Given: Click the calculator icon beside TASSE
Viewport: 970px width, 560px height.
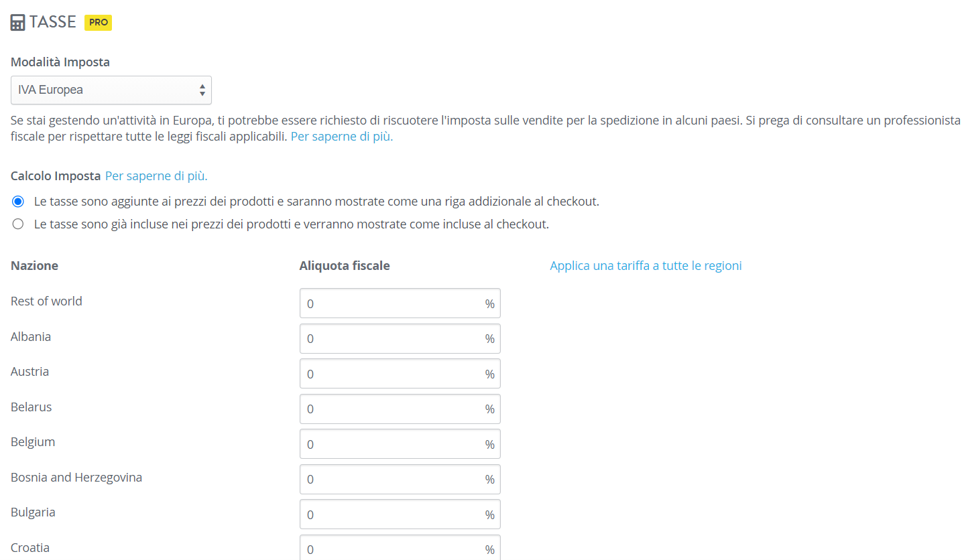Looking at the screenshot, I should coord(18,23).
